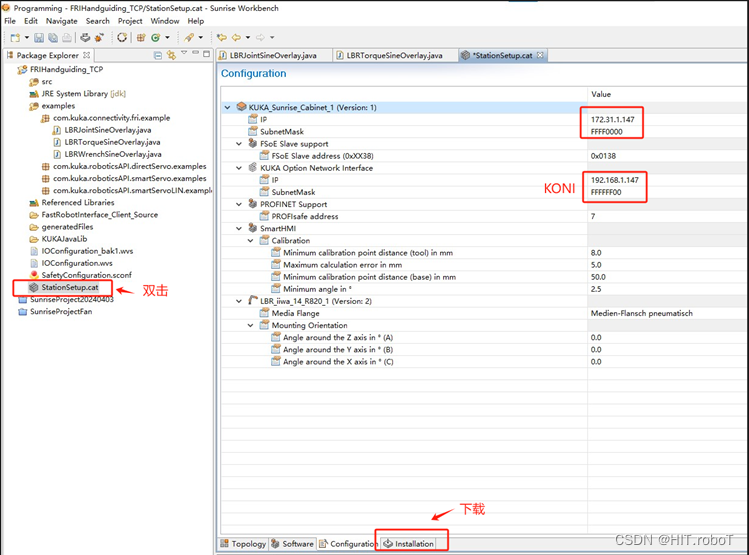749x555 pixels.
Task: Toggle Link with Editor in Package Explorer
Action: pyautogui.click(x=171, y=55)
